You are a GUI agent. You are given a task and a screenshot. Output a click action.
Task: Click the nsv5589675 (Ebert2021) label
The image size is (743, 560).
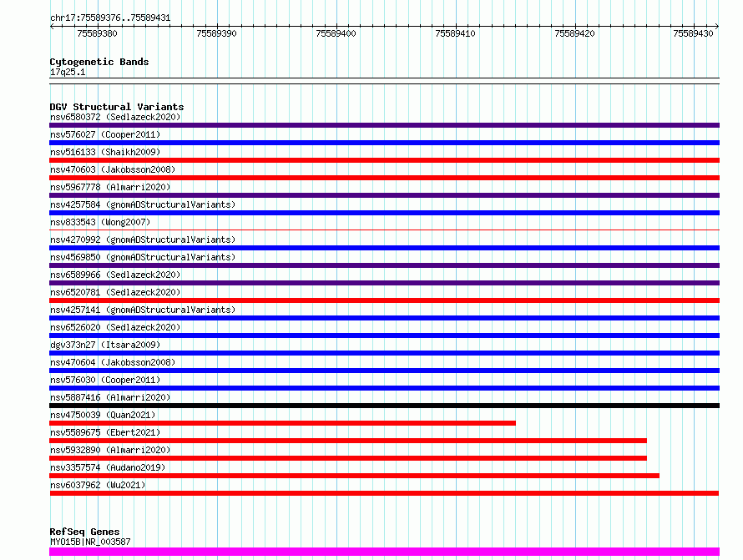click(105, 432)
